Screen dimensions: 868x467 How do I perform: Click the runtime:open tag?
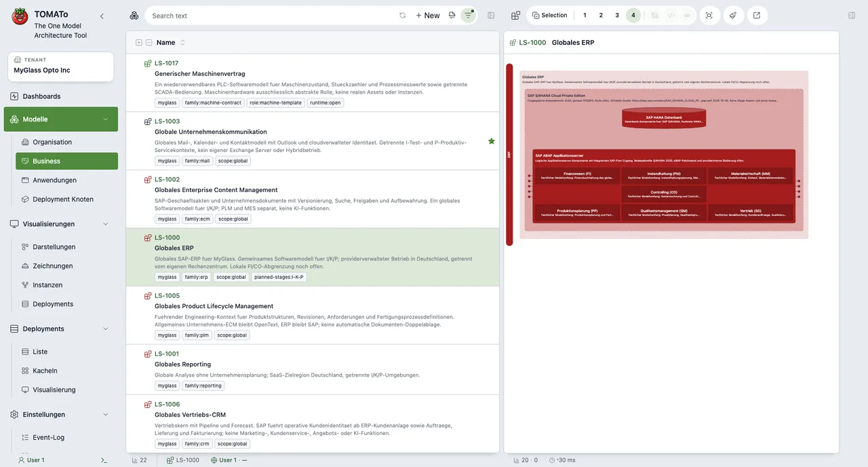coord(325,103)
